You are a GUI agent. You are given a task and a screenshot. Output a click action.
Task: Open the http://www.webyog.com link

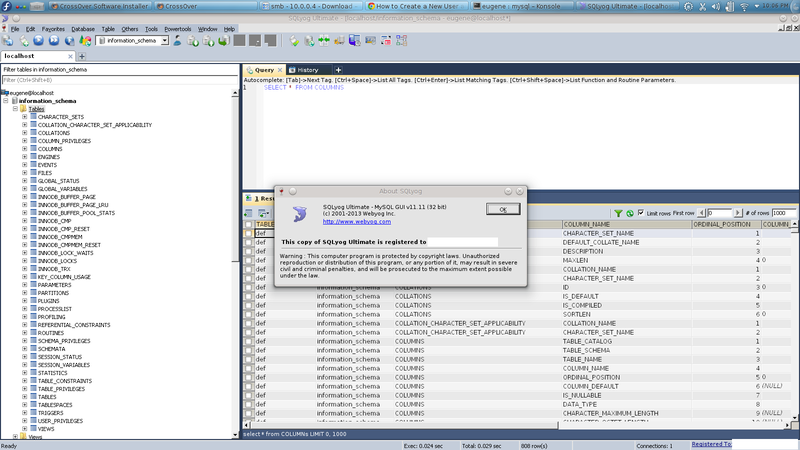(x=357, y=222)
